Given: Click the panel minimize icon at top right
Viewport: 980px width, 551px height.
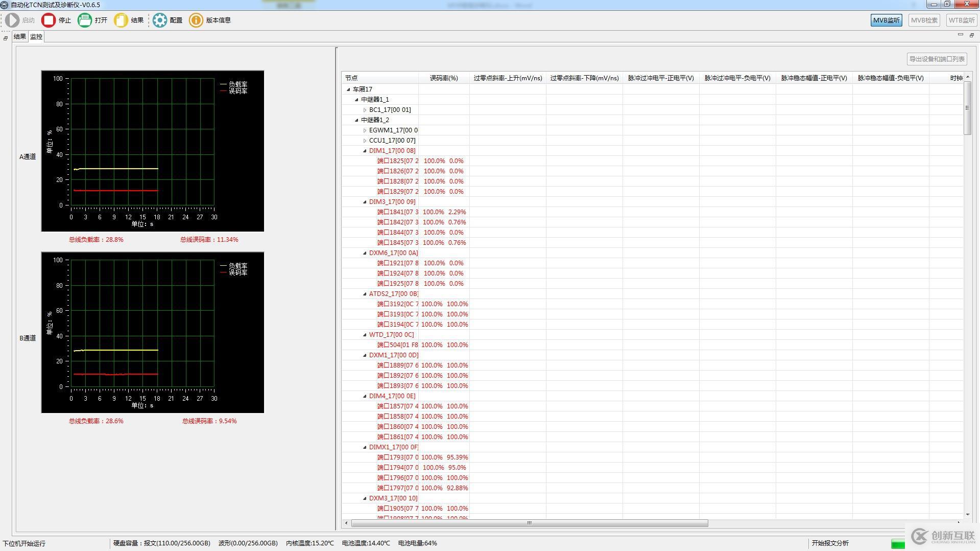Looking at the screenshot, I should click(960, 35).
